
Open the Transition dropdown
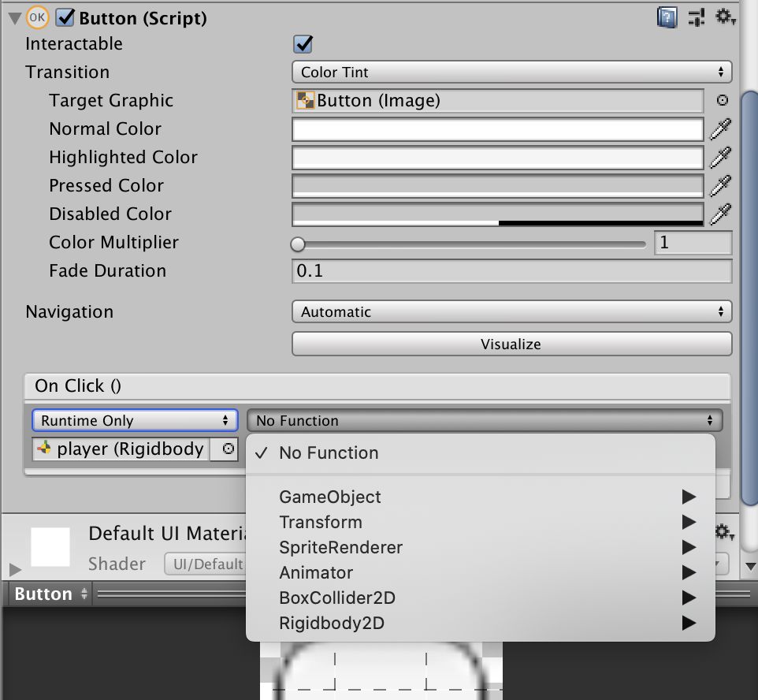(511, 72)
